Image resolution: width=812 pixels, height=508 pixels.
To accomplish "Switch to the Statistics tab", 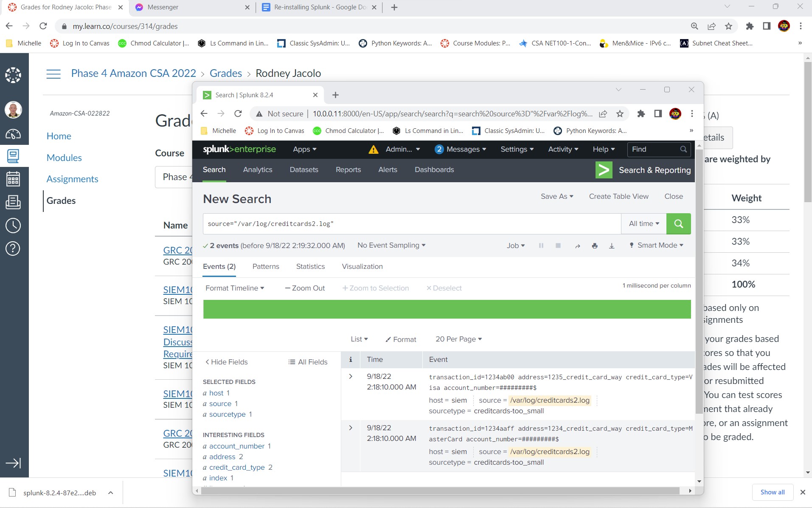I will 310,266.
